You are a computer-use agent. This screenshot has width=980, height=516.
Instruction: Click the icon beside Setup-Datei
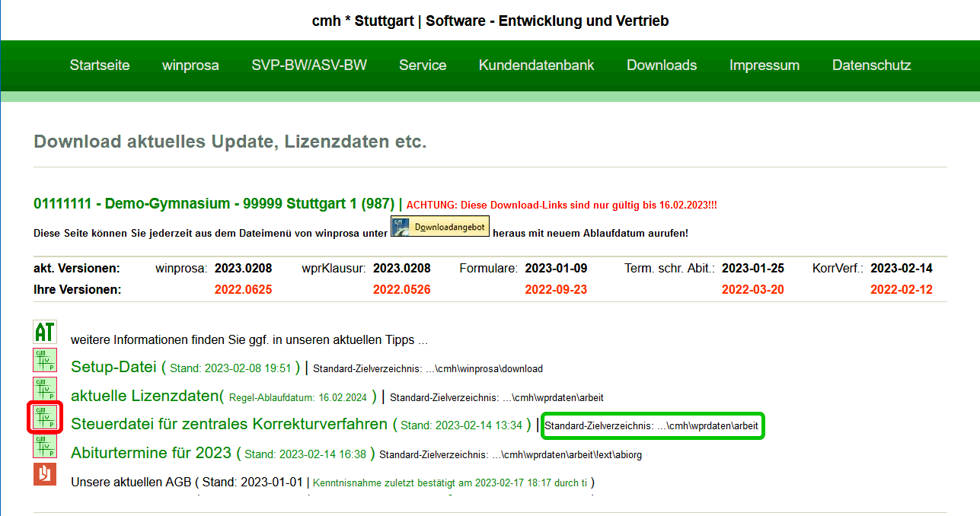tap(45, 360)
